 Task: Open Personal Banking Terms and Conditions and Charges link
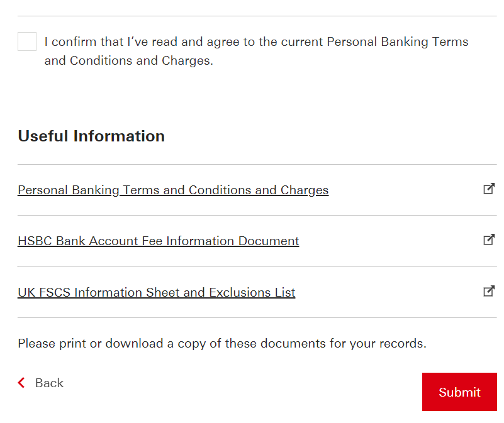[x=173, y=190]
